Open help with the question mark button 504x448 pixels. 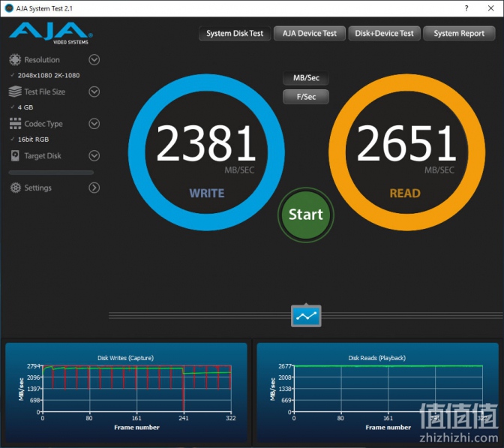coord(466,8)
